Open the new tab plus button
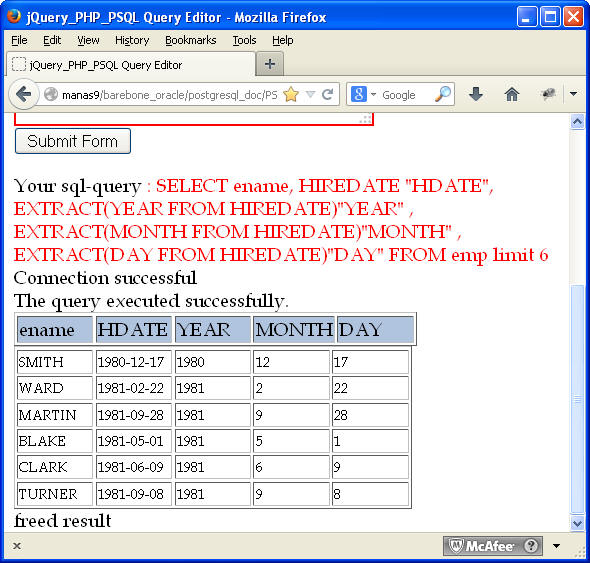590x563 pixels. point(270,64)
